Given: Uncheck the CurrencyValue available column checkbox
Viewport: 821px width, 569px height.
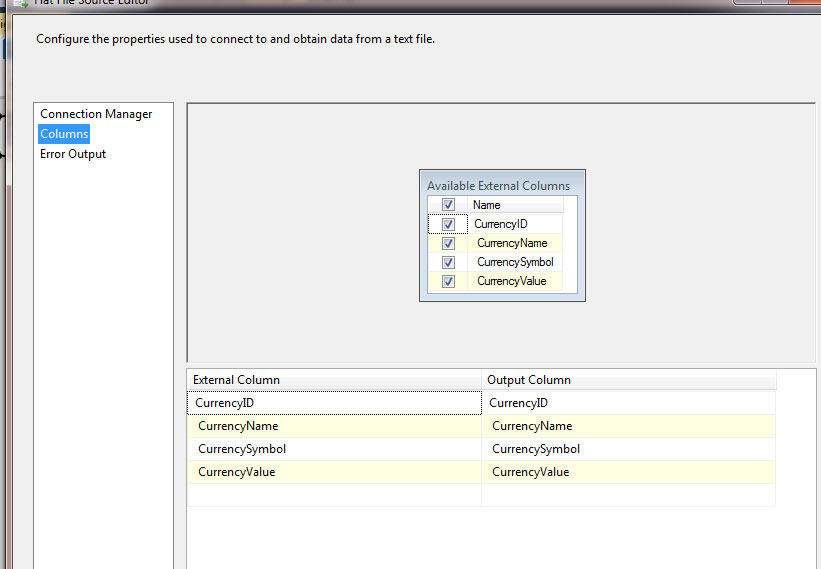Looking at the screenshot, I should 448,281.
